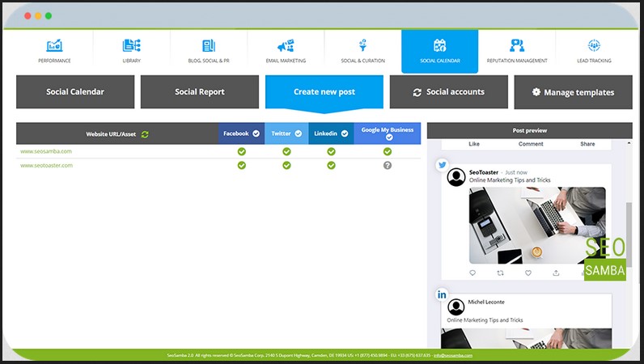Click the Twitter post image thumbnail
Image resolution: width=644 pixels, height=364 pixels.
pyautogui.click(x=537, y=225)
